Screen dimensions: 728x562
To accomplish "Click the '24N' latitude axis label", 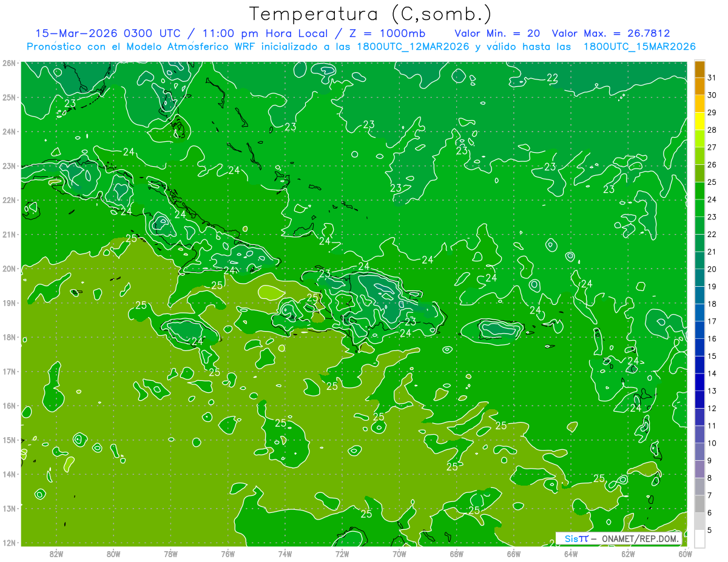I will pyautogui.click(x=8, y=132).
